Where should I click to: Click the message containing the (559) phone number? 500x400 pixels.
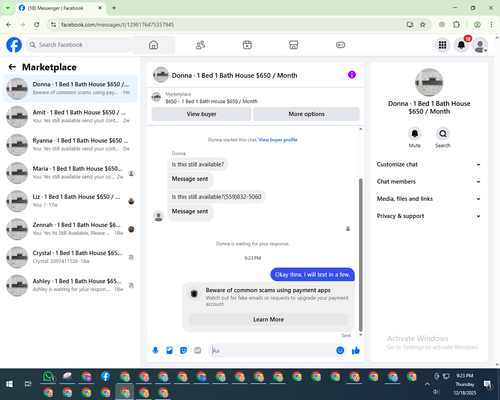(216, 197)
